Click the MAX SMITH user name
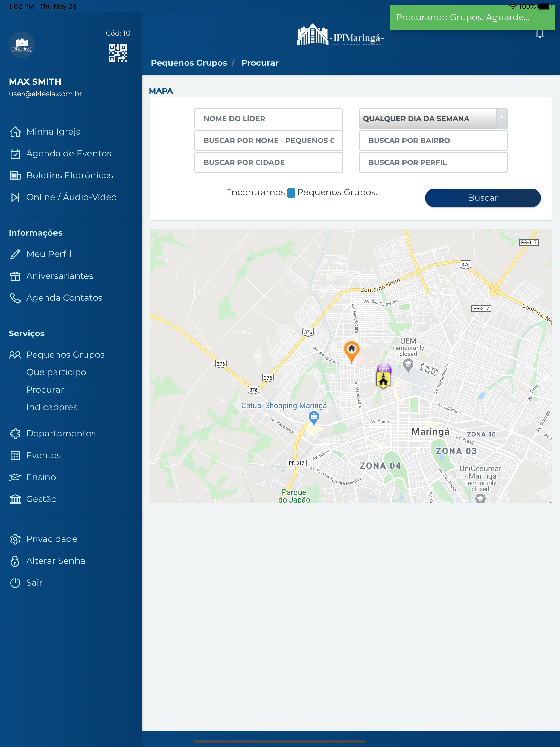 pyautogui.click(x=35, y=82)
